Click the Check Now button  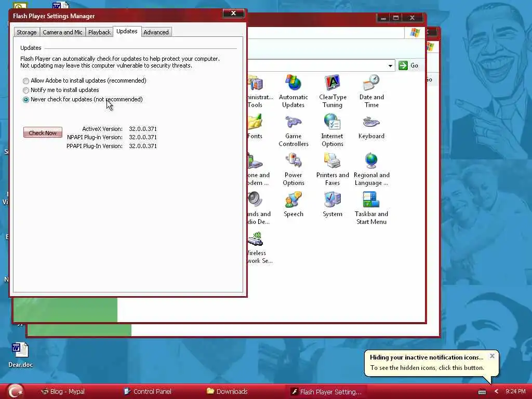pos(43,132)
